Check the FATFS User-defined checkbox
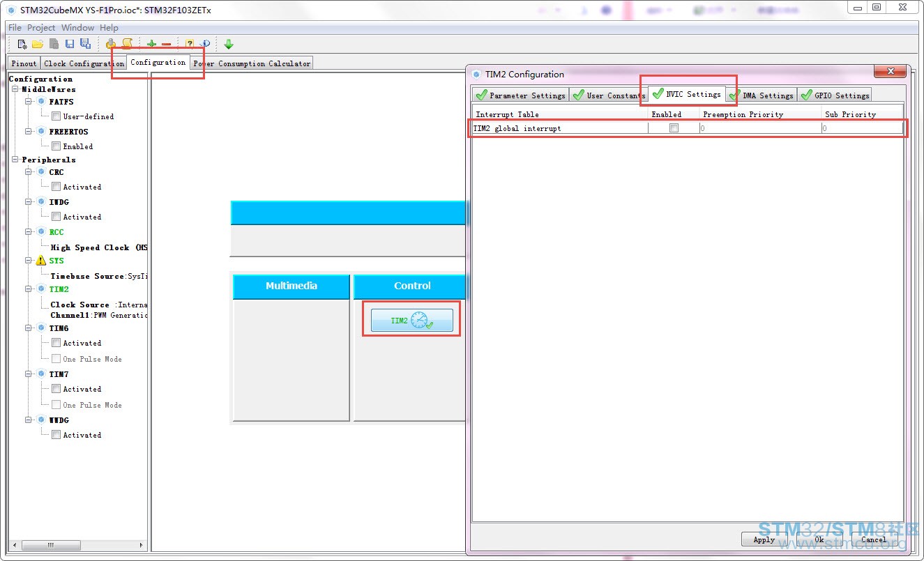 (56, 116)
